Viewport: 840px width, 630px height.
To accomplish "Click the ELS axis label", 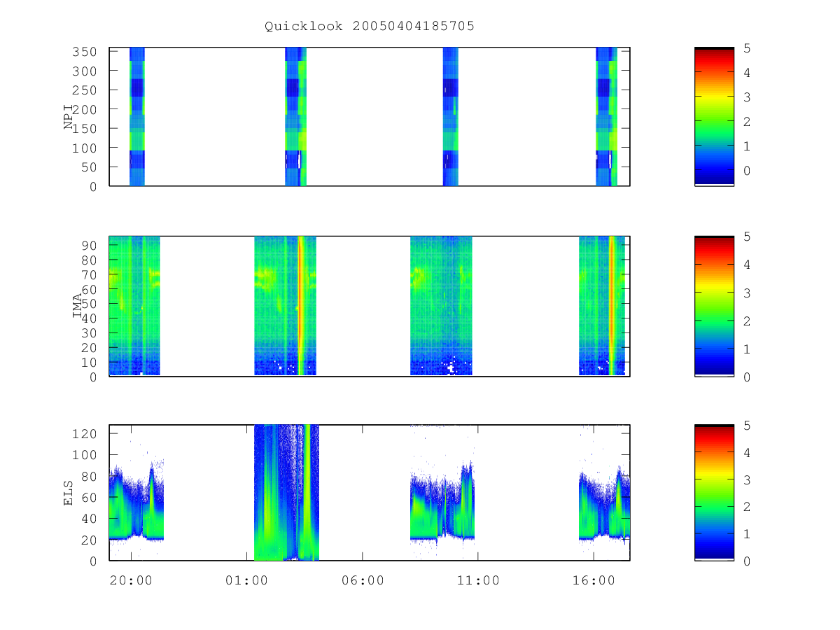I will pyautogui.click(x=69, y=493).
